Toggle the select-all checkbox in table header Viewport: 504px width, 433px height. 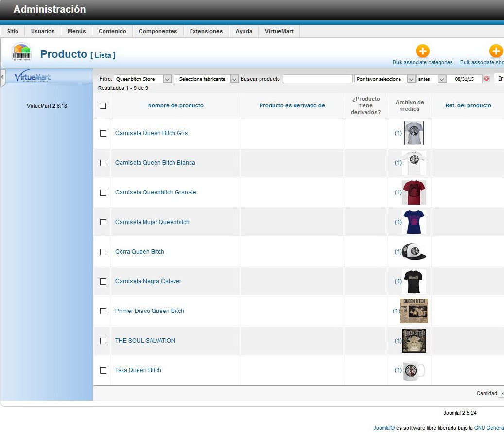pyautogui.click(x=103, y=106)
